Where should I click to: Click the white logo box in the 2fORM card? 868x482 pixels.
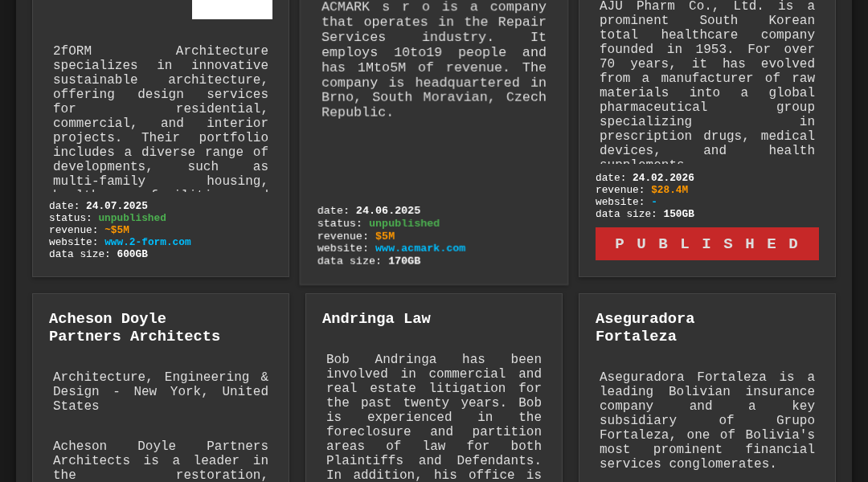tap(232, 10)
